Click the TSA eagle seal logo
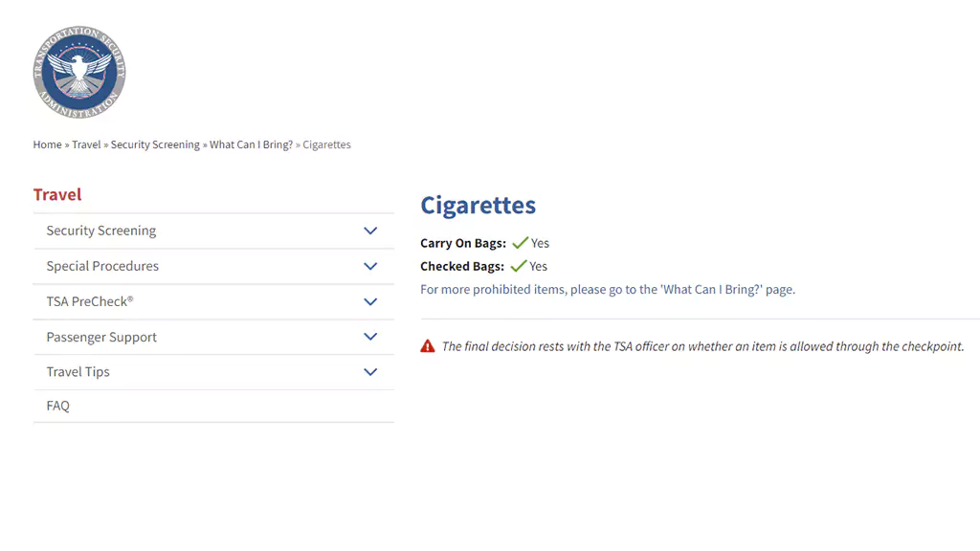This screenshot has width=980, height=551. coord(79,73)
